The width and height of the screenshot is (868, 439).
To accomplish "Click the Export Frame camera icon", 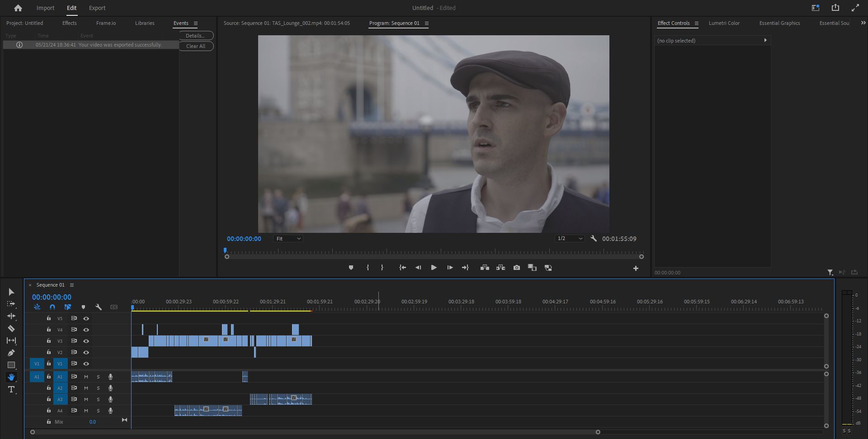I will [516, 268].
